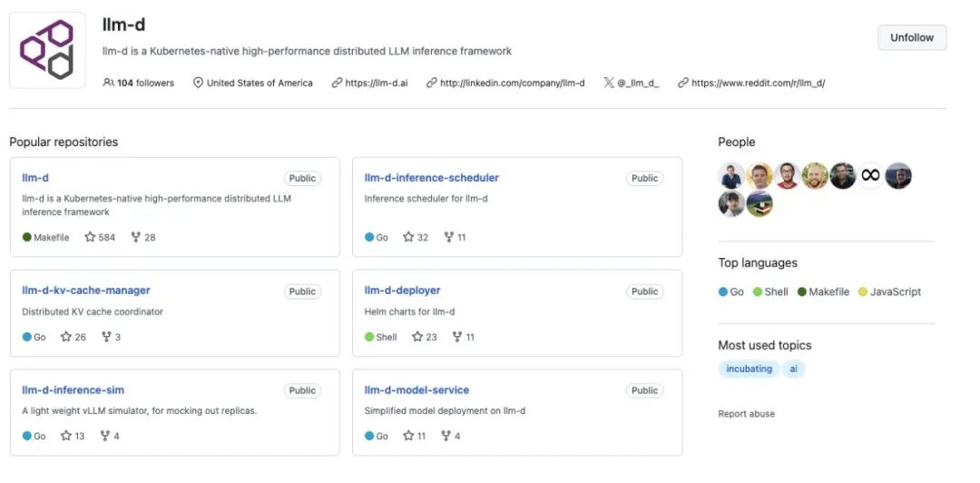Click the Report abuse link

click(x=746, y=414)
